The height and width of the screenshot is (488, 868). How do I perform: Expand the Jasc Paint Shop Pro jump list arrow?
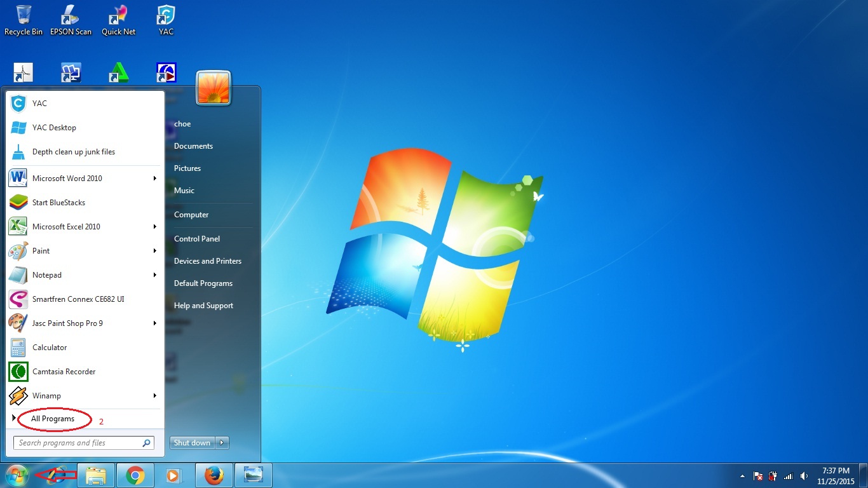(155, 323)
